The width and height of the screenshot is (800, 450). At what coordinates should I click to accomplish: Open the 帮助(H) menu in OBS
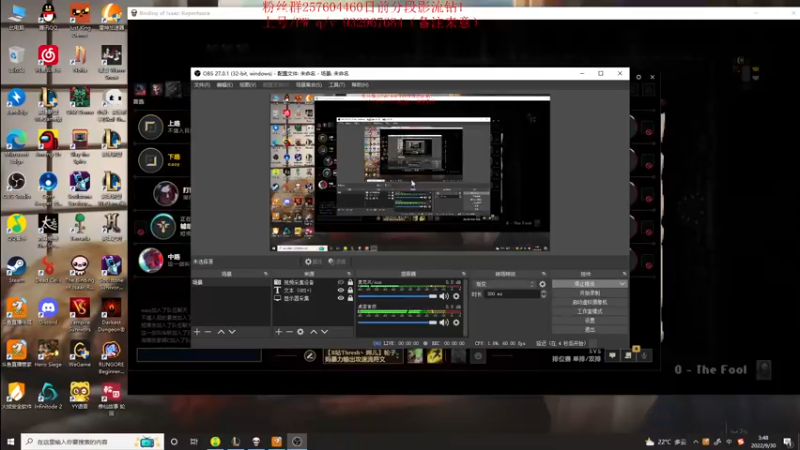pyautogui.click(x=360, y=85)
